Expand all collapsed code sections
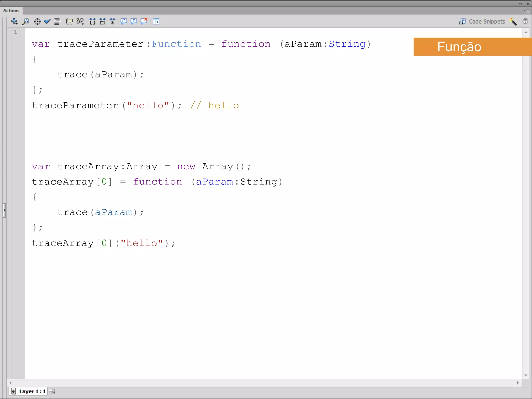Image resolution: width=532 pixels, height=399 pixels. tap(112, 21)
